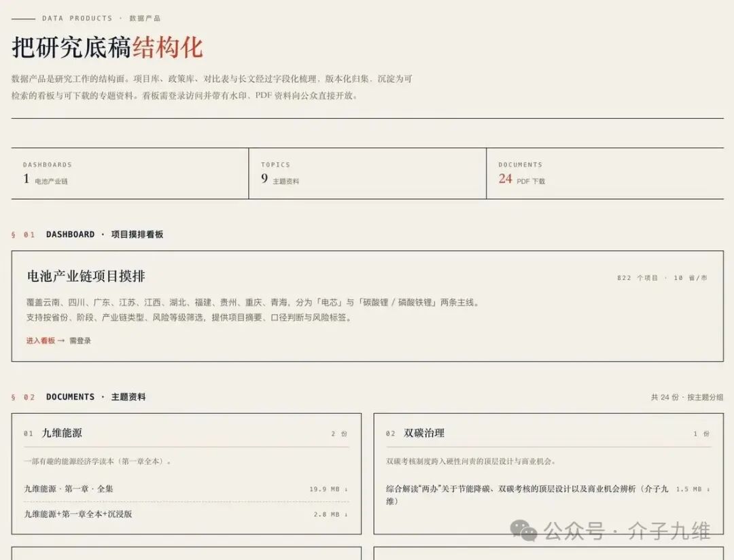Viewport: 734px width, 560px height.
Task: Click the 1 份 count in 双碳治理 card
Action: [701, 434]
